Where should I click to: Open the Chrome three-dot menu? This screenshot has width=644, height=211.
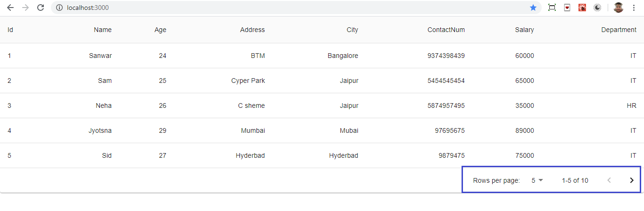click(x=634, y=8)
